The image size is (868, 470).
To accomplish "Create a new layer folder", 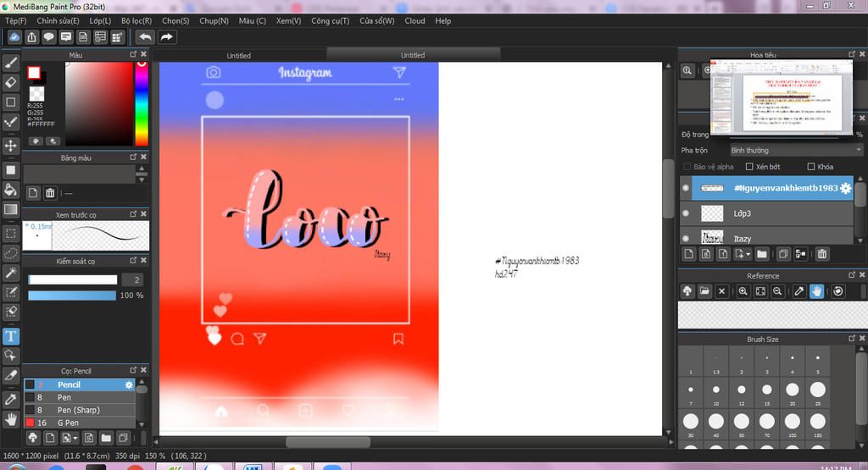I will pos(762,254).
